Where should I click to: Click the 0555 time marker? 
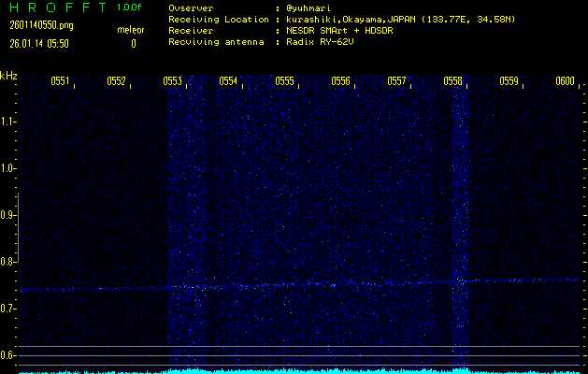coord(284,81)
